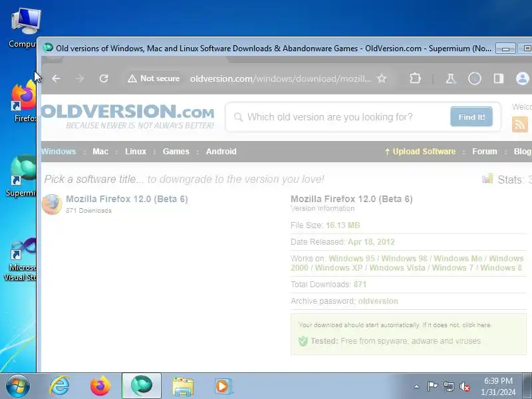Click the Supermium window title bar icon
Image resolution: width=532 pixels, height=399 pixels.
click(x=48, y=48)
